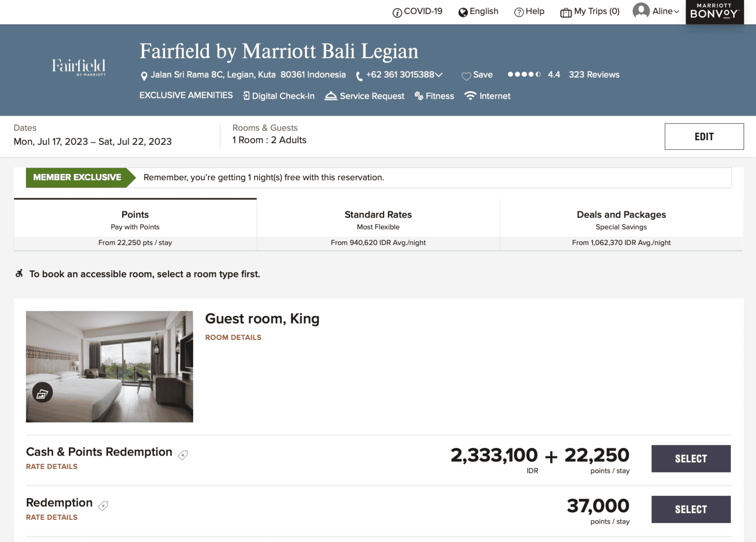The image size is (756, 542).
Task: Click the Fitness amenity icon
Action: tap(419, 96)
